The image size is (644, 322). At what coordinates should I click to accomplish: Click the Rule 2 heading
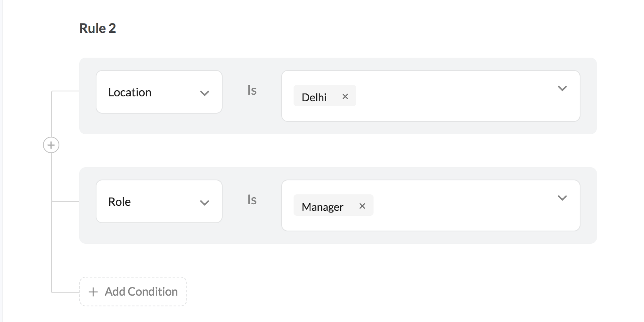pyautogui.click(x=98, y=28)
